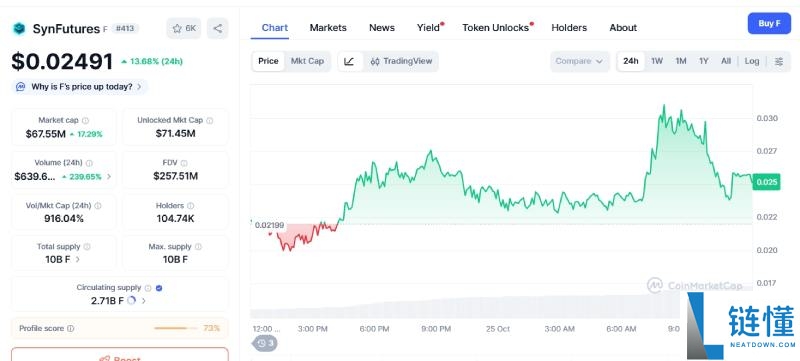Viewport: 800px width, 361px height.
Task: Click Max. supply info icon
Action: click(198, 247)
